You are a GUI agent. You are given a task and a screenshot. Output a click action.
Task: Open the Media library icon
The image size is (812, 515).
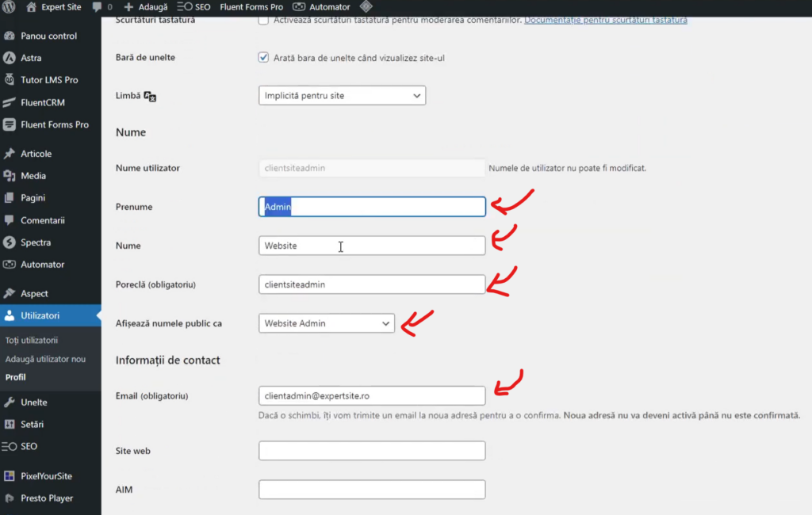click(x=10, y=176)
